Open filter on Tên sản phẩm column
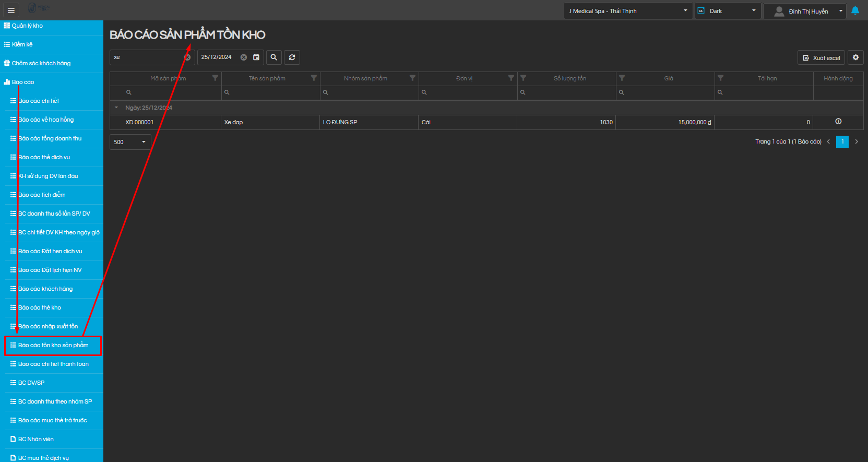The height and width of the screenshot is (462, 868). pos(314,78)
